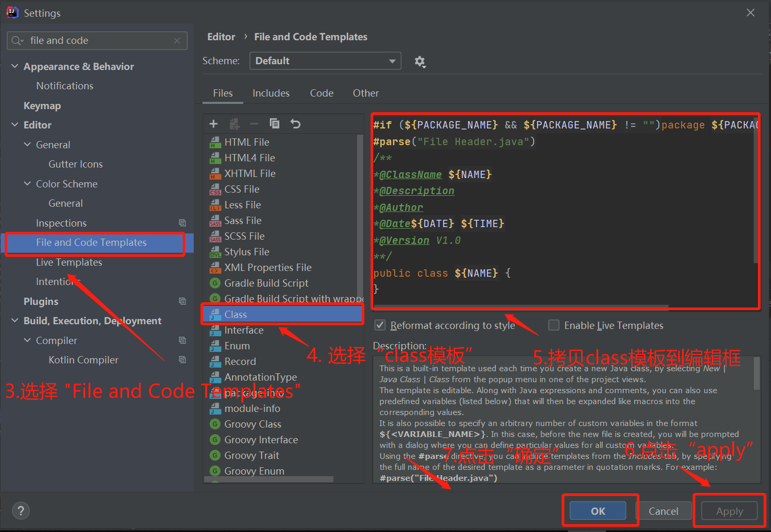The image size is (771, 532).
Task: Click the horizontal scrollbar of template editor
Action: 521,307
